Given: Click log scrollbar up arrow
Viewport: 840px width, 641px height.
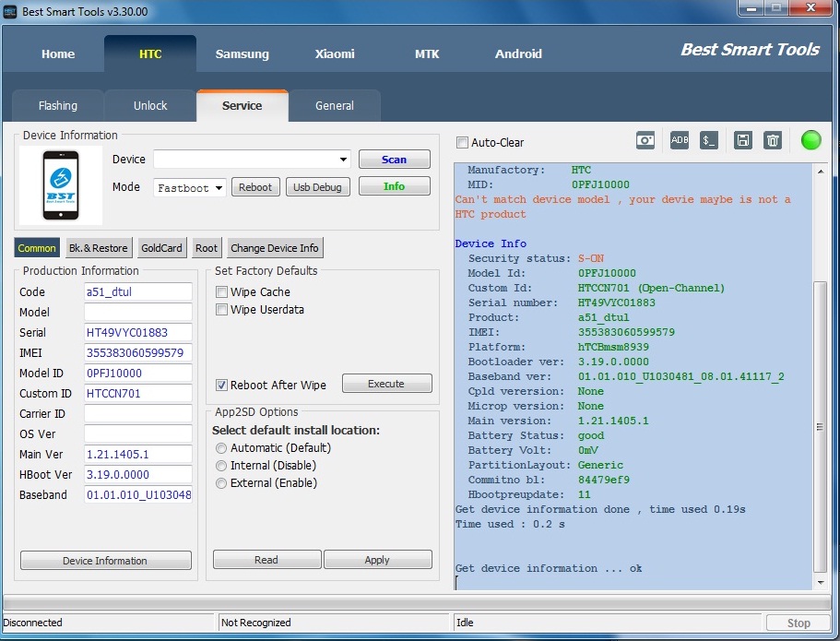Looking at the screenshot, I should click(821, 172).
